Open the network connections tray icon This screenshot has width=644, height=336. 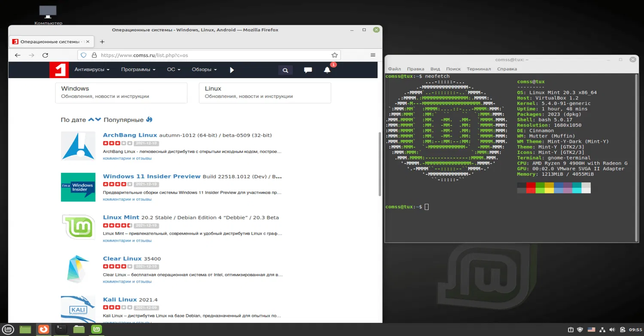click(x=603, y=330)
